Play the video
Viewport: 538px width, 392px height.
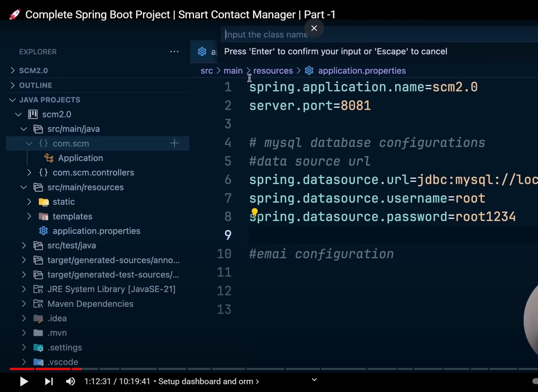(24, 382)
